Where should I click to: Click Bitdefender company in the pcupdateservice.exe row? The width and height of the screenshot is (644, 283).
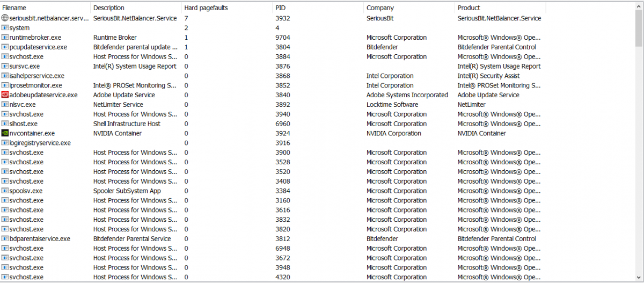click(382, 47)
